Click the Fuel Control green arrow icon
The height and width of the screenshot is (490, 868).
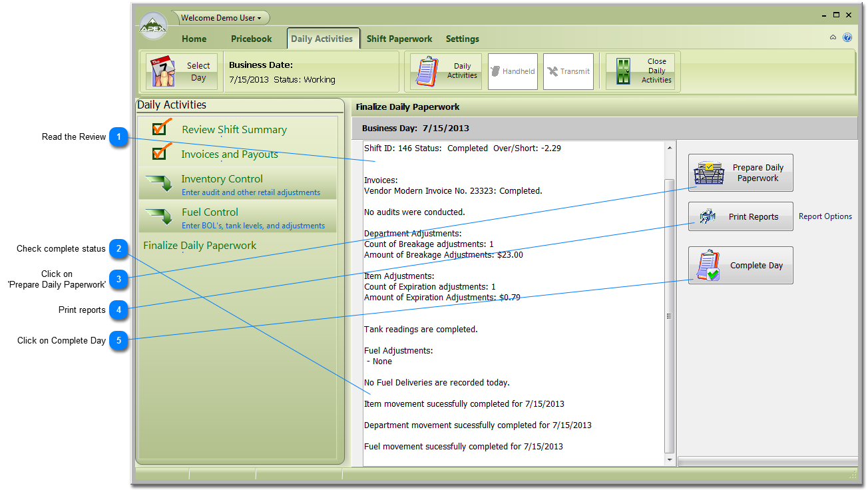pos(158,216)
